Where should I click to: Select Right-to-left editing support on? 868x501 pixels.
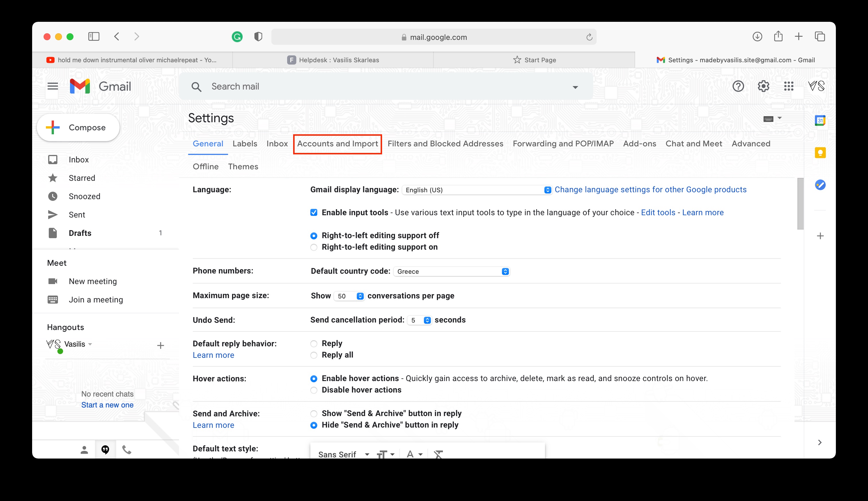click(x=314, y=247)
